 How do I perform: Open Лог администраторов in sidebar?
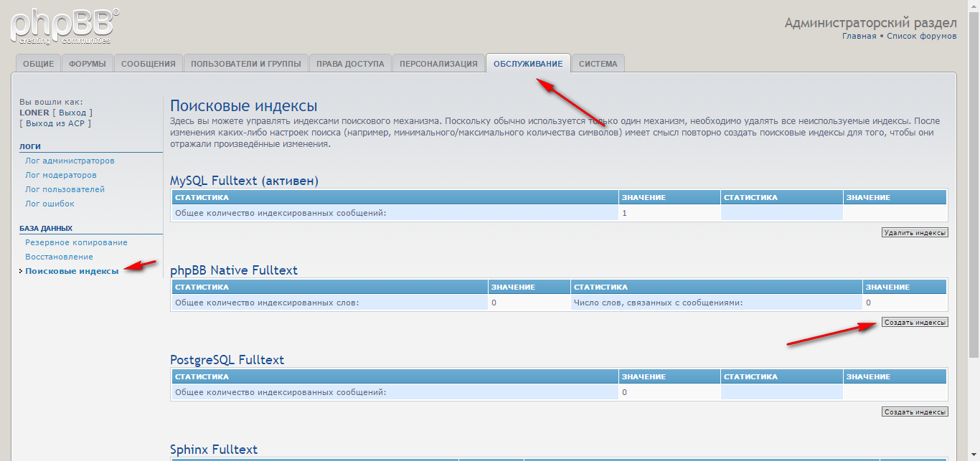coord(70,161)
